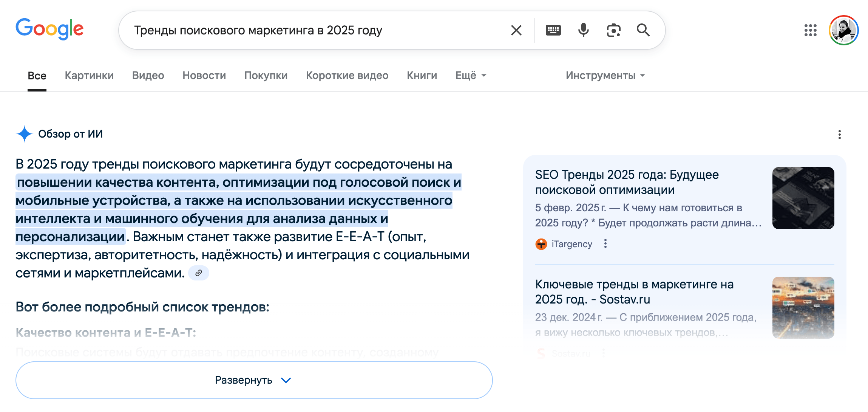The height and width of the screenshot is (412, 868).
Task: Open the Google apps grid icon
Action: [810, 30]
